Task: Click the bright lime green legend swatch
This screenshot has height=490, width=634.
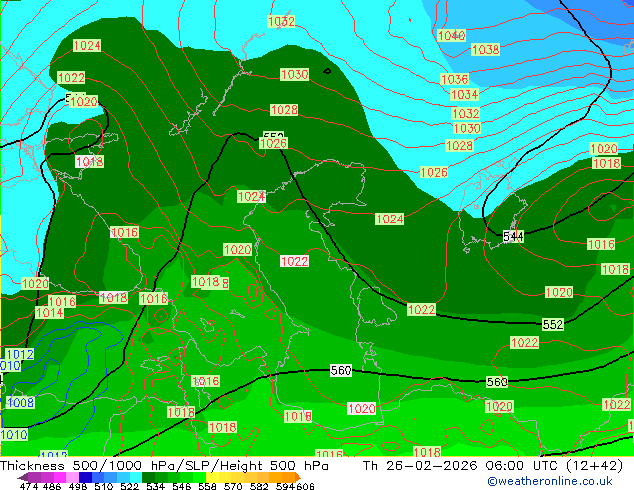Action: 199,477
